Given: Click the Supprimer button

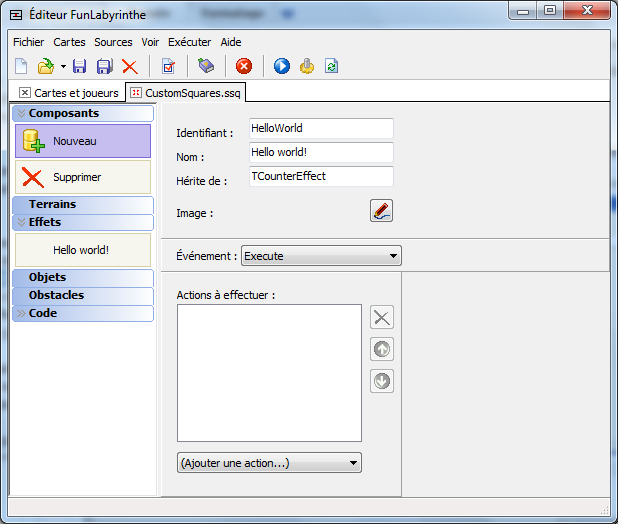Looking at the screenshot, I should (x=82, y=177).
